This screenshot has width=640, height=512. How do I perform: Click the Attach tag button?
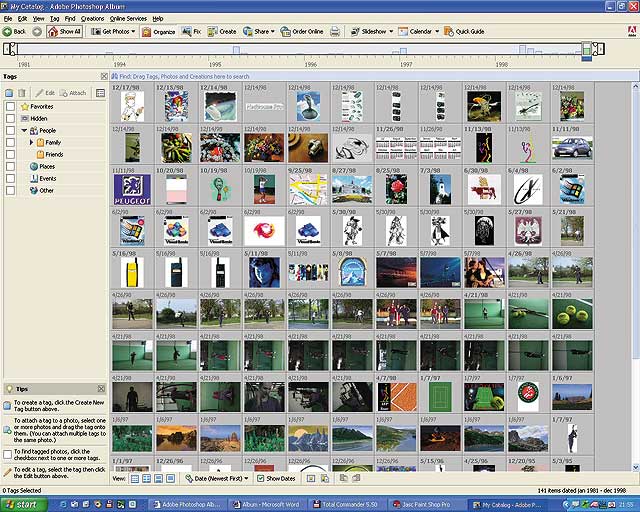pyautogui.click(x=73, y=93)
